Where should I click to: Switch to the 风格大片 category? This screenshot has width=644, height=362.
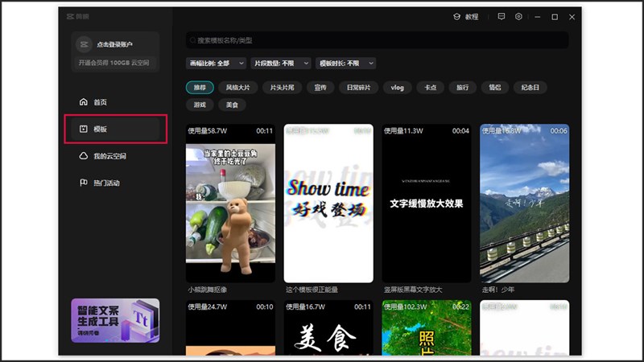[x=239, y=87]
